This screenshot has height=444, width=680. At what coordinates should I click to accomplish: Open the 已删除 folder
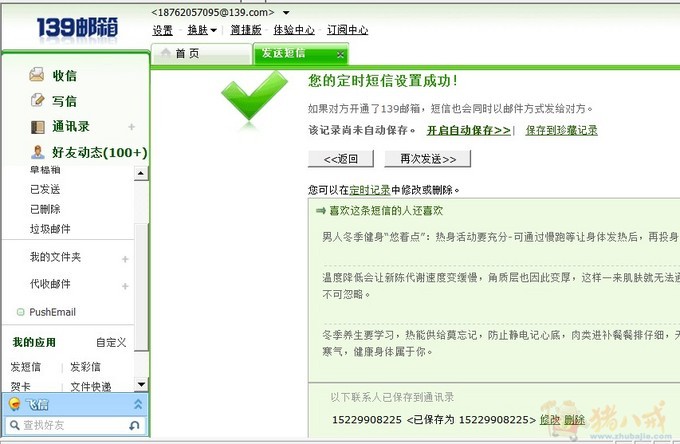[45, 209]
